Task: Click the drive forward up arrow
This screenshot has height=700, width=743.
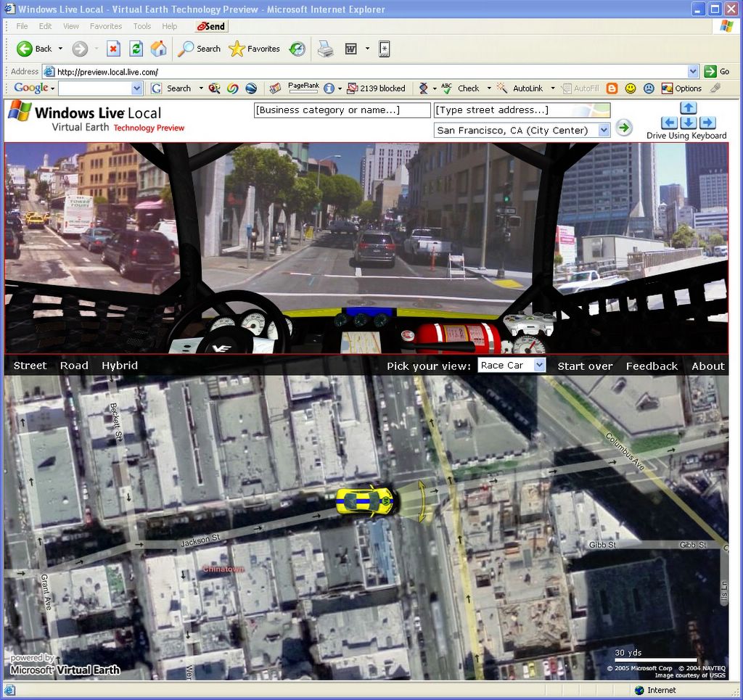Action: [x=688, y=107]
